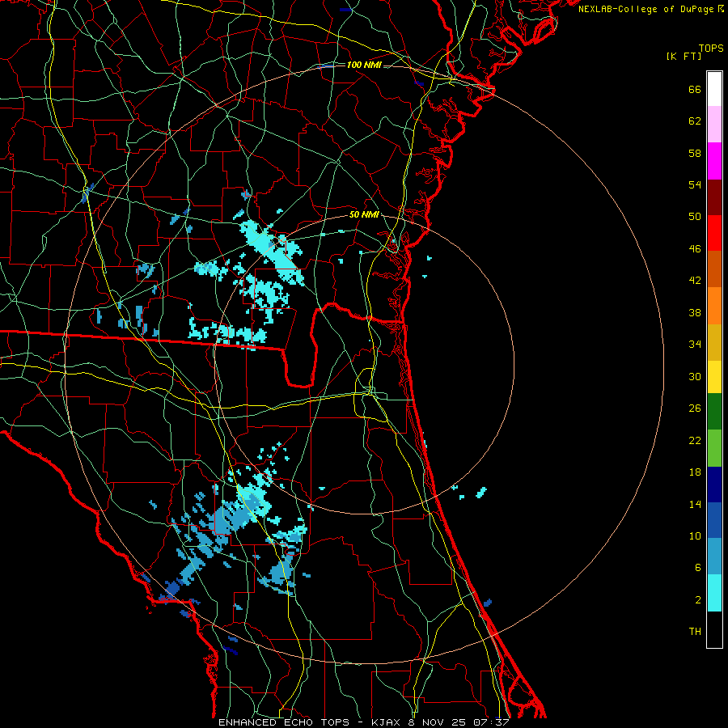Click the light green legend swatch
Viewport: 728px width, 728px height.
pyautogui.click(x=714, y=447)
